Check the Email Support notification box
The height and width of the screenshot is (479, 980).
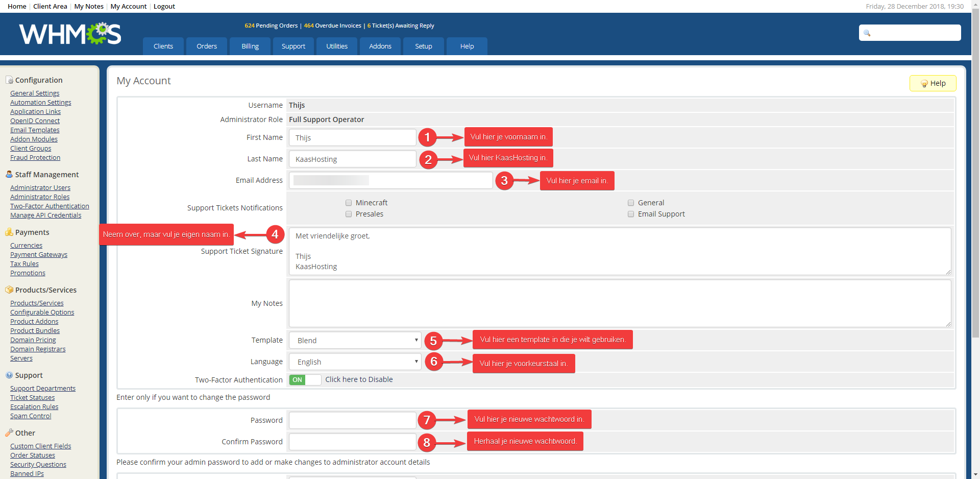[631, 214]
